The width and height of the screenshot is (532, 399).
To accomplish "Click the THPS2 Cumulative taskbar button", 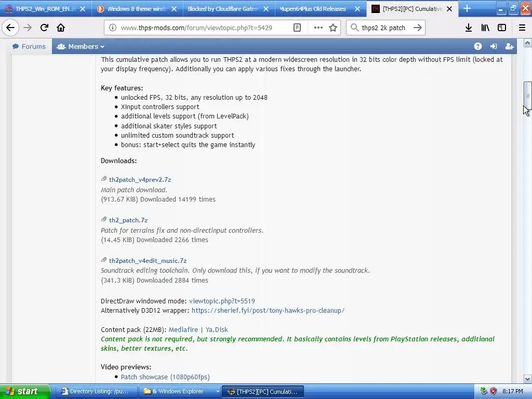I will [262, 391].
